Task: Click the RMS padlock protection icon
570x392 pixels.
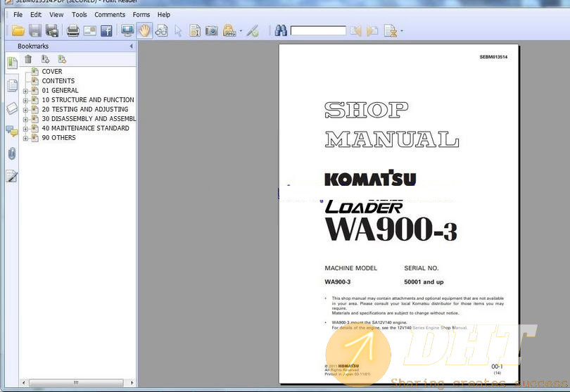Action: [x=229, y=31]
